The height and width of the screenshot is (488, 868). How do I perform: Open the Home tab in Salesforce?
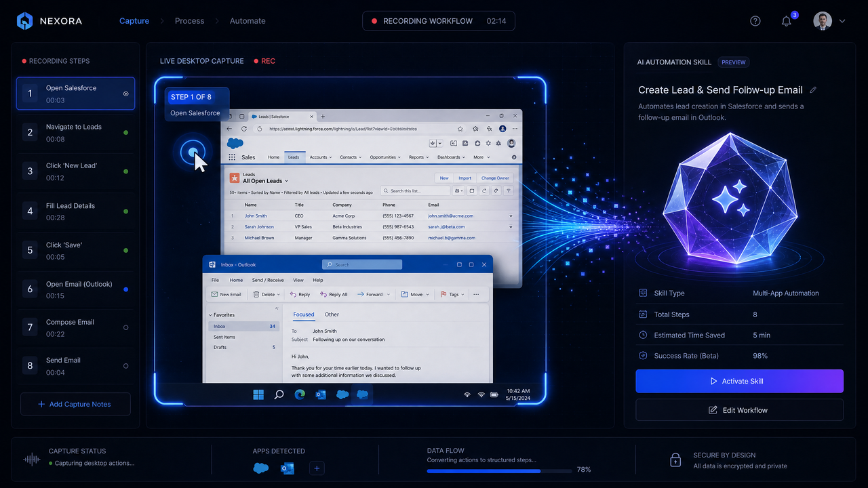point(273,157)
